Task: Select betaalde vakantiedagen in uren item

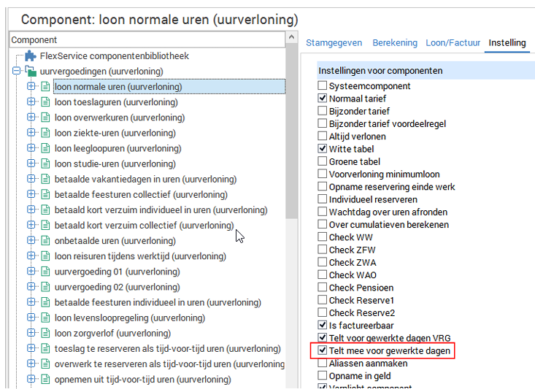Action: (x=145, y=180)
